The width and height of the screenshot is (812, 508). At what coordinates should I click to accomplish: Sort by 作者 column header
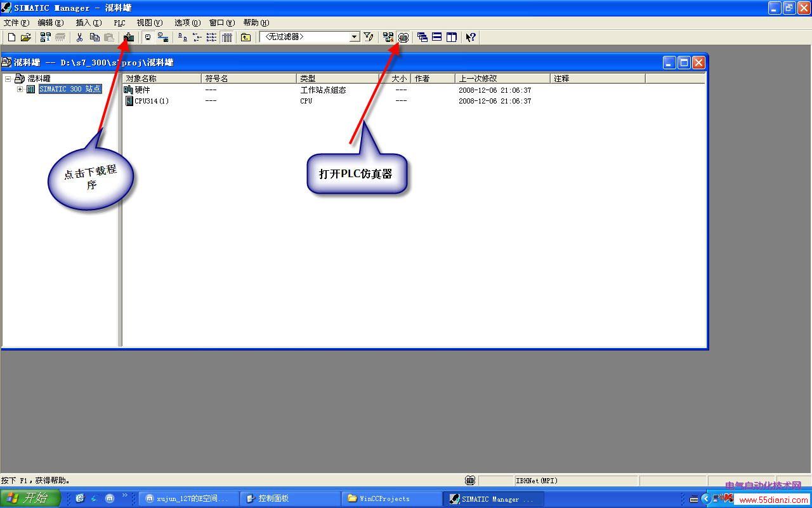point(433,79)
